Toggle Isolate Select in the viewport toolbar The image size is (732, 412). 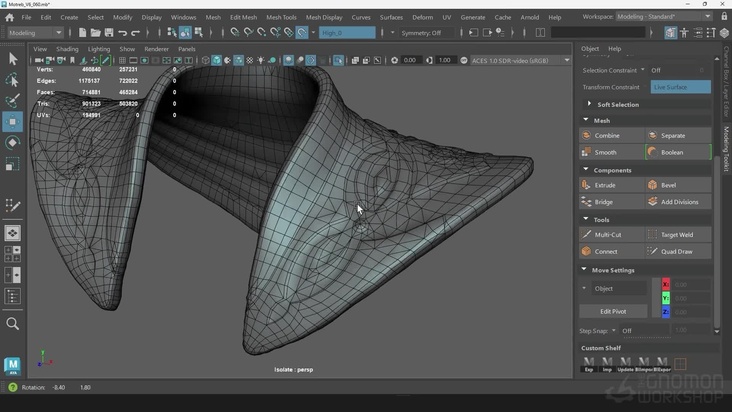(x=338, y=60)
